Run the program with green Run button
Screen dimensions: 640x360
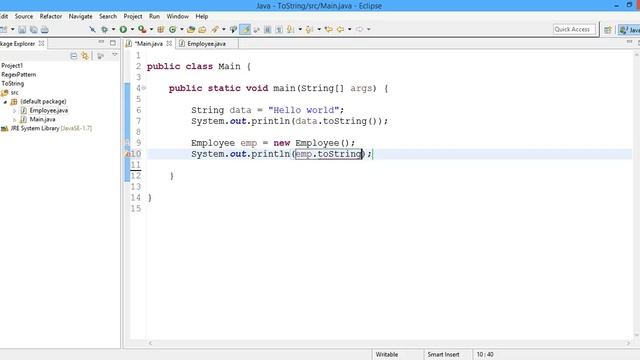123,29
